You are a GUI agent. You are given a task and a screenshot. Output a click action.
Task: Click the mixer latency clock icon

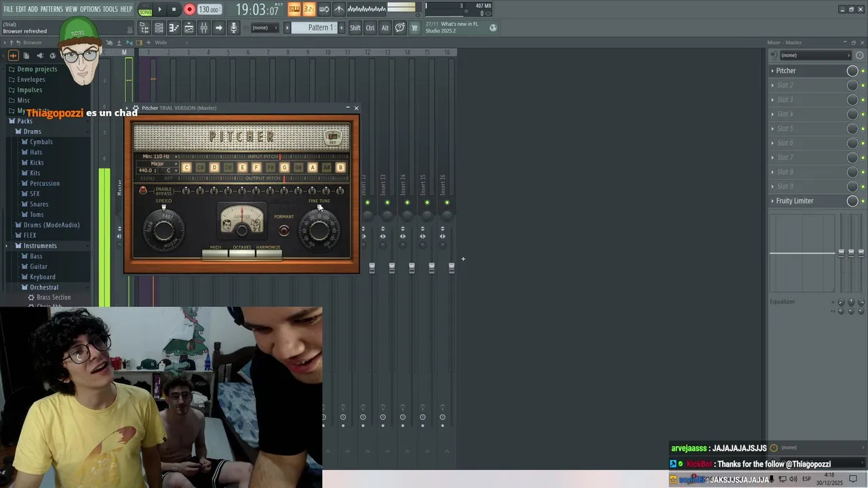[x=859, y=56]
